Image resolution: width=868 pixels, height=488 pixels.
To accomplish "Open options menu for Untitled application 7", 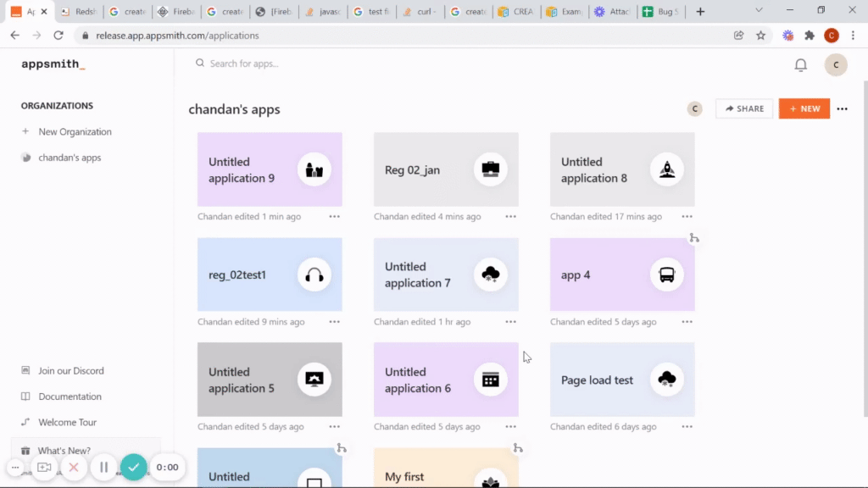I will (x=510, y=321).
